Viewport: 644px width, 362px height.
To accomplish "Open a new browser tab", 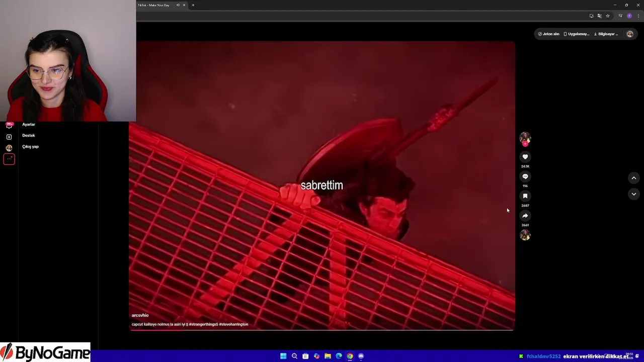I will [193, 5].
